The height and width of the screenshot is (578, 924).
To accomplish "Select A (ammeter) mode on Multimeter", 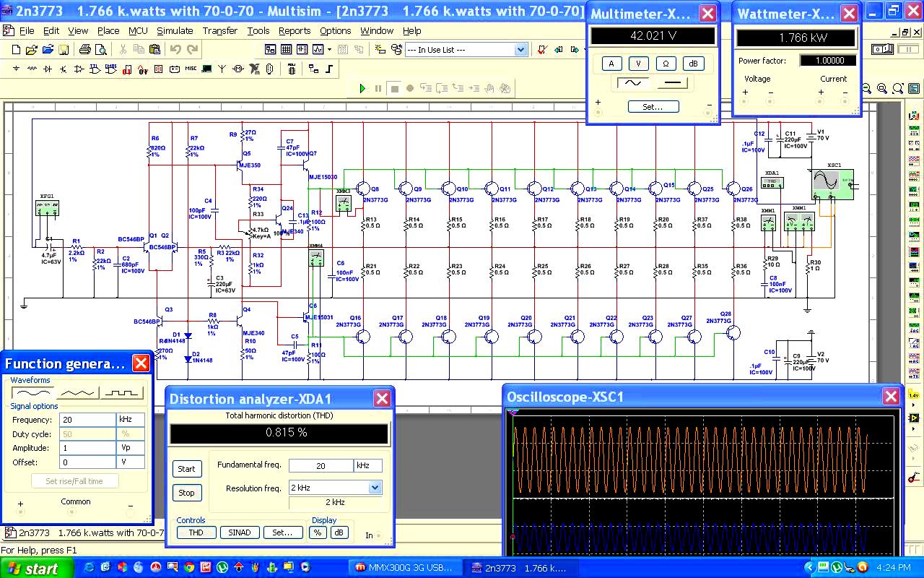I will [611, 64].
